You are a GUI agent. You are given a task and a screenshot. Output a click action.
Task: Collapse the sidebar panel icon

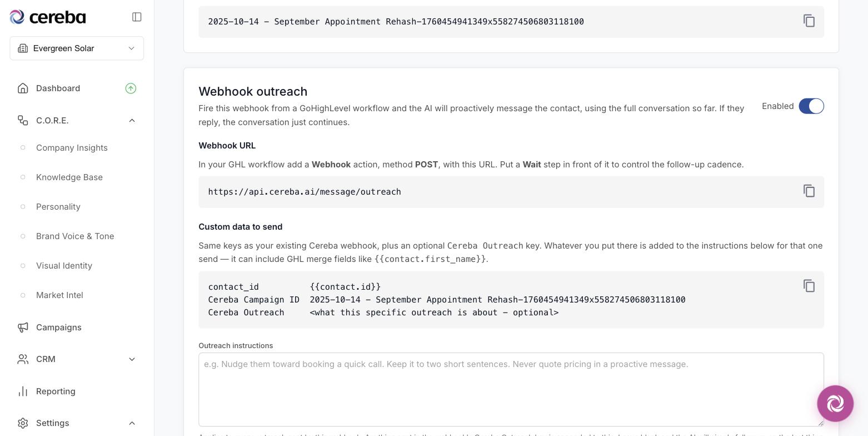137,17
